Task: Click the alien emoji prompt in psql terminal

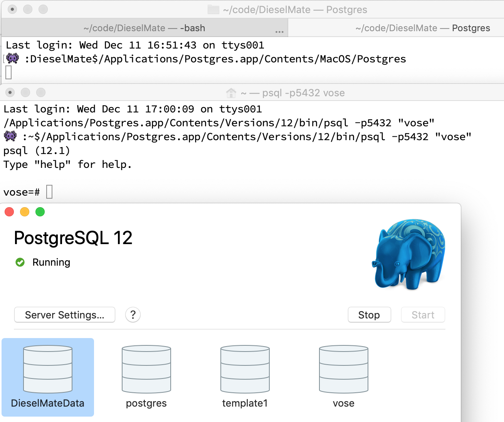Action: click(x=10, y=136)
